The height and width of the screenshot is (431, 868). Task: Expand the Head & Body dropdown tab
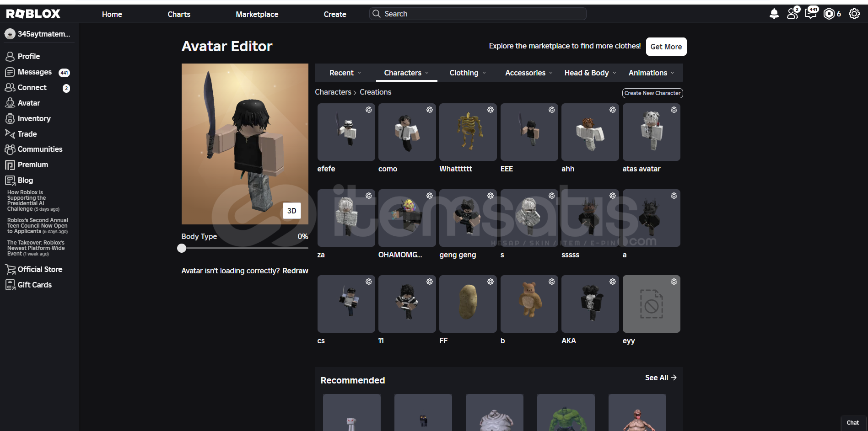[590, 73]
